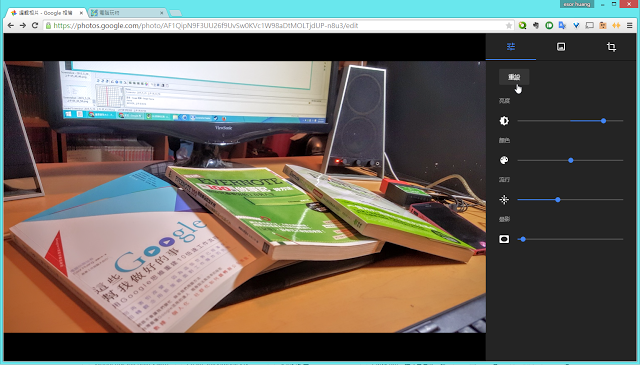Close the Google Photos browser tab

81,13
